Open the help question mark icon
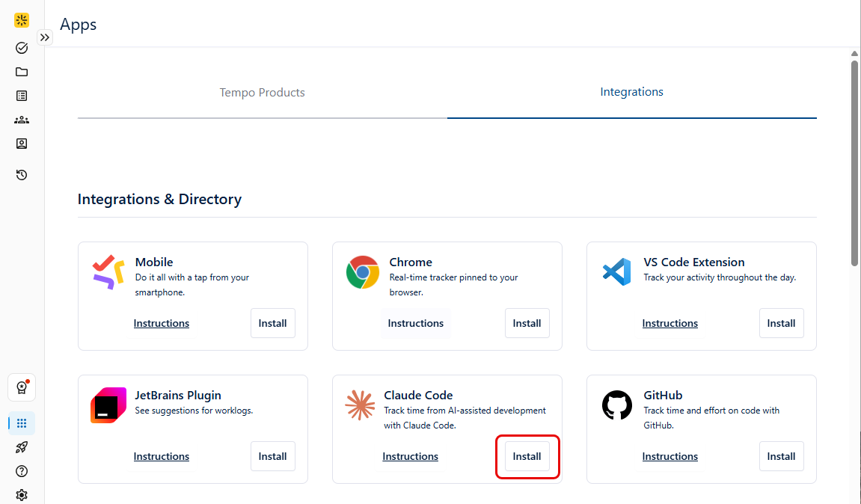 [x=22, y=471]
